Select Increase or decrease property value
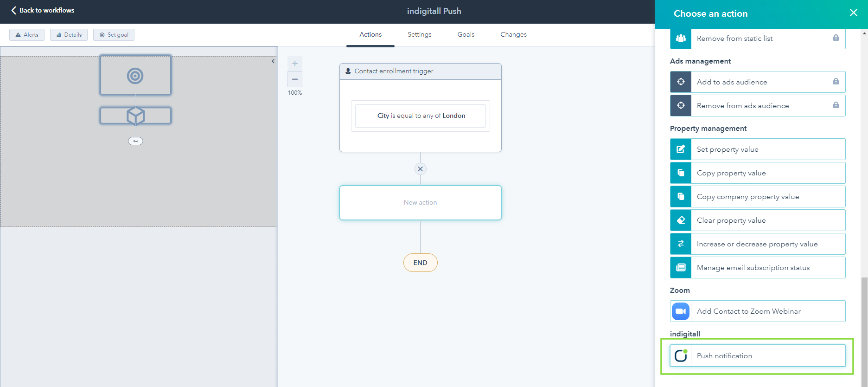868x387 pixels. point(758,244)
